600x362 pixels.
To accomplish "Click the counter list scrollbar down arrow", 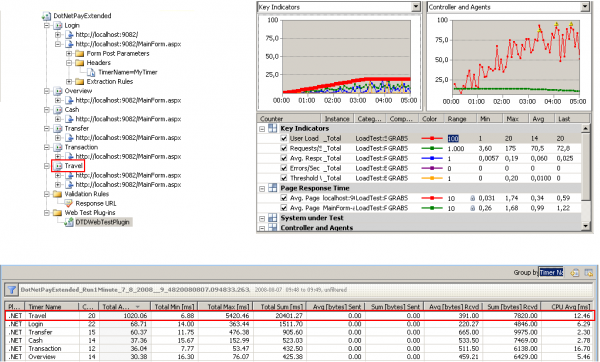I will (585, 227).
